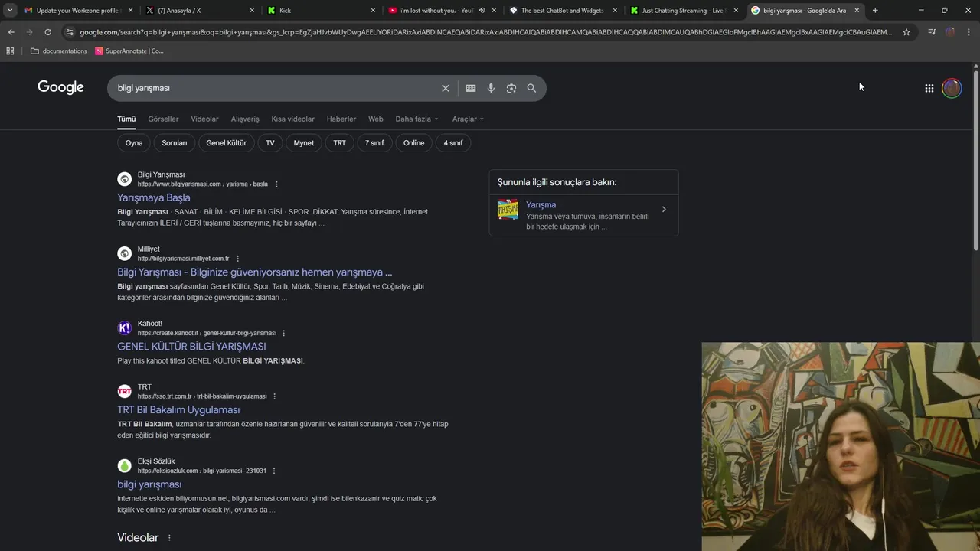Filter by the Mynet chip
The width and height of the screenshot is (980, 551).
[304, 143]
